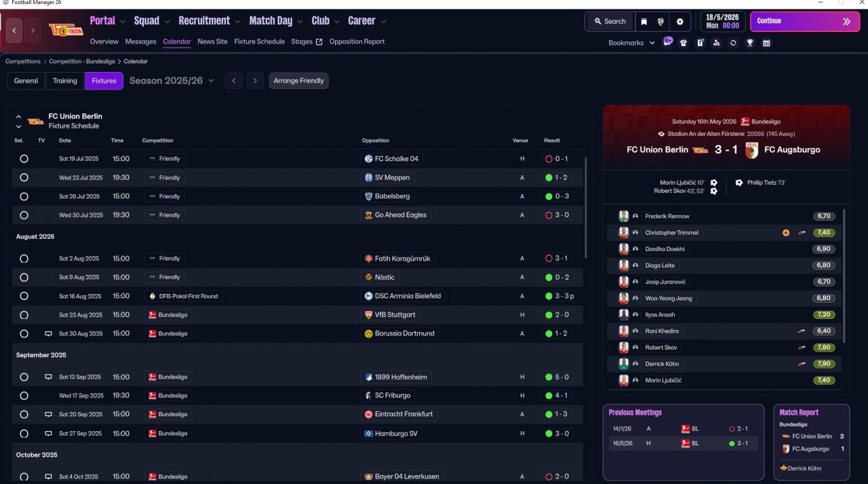This screenshot has height=484, width=868.
Task: Click the FC Augsburgo crest in match header
Action: (x=751, y=150)
